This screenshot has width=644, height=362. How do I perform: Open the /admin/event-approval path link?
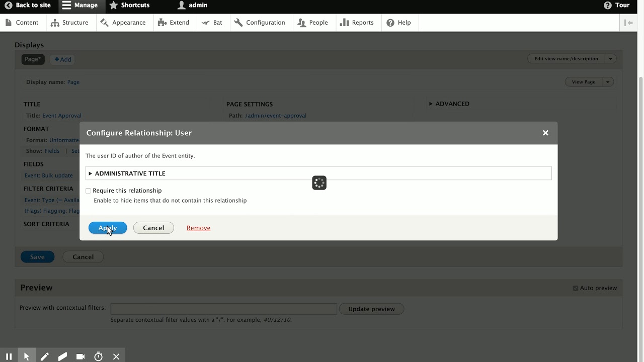click(x=276, y=116)
